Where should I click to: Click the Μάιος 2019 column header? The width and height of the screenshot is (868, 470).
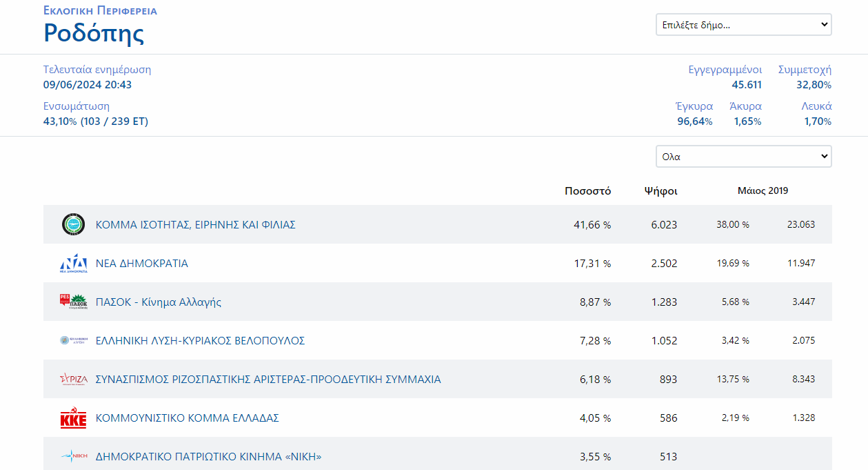[763, 191]
